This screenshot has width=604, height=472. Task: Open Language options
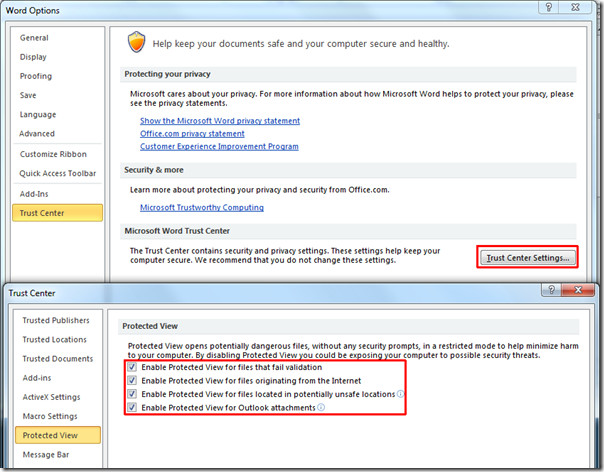tap(57, 114)
